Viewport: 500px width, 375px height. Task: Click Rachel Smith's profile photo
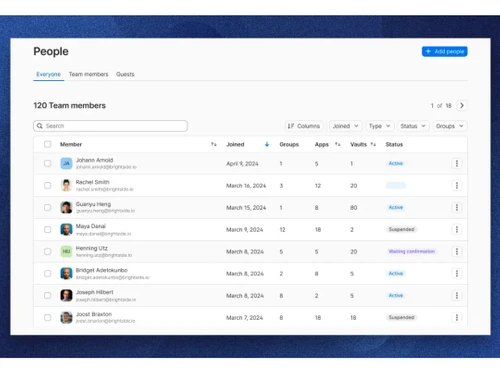tap(66, 185)
